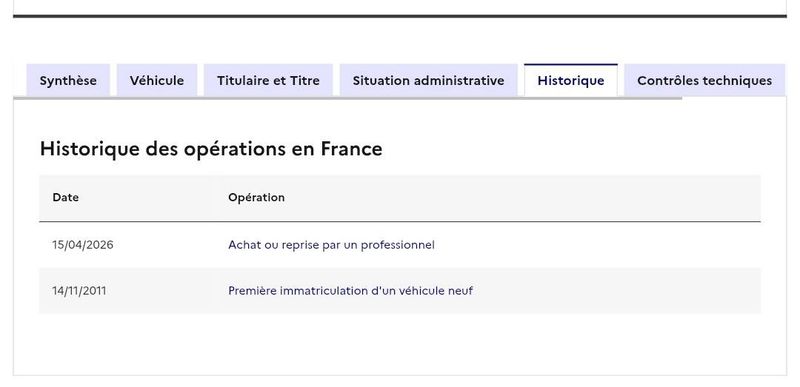Open the Synthèse tab

click(x=68, y=80)
